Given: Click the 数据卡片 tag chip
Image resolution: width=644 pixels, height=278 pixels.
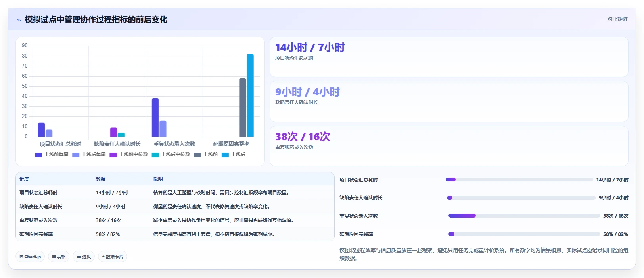Looking at the screenshot, I should pos(113,257).
